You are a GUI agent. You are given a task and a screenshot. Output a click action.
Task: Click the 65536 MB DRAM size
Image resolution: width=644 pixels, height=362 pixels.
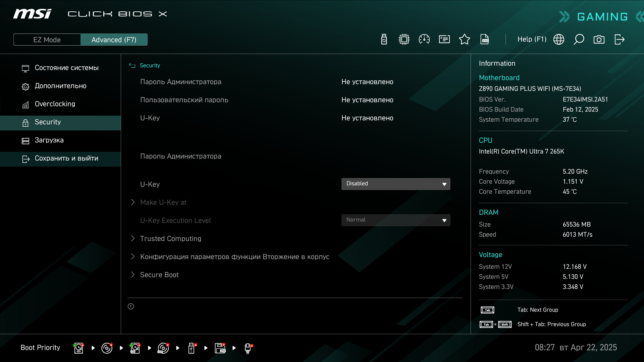pos(577,225)
